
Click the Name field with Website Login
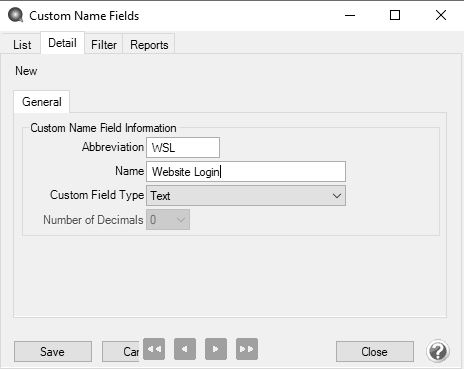pyautogui.click(x=246, y=172)
